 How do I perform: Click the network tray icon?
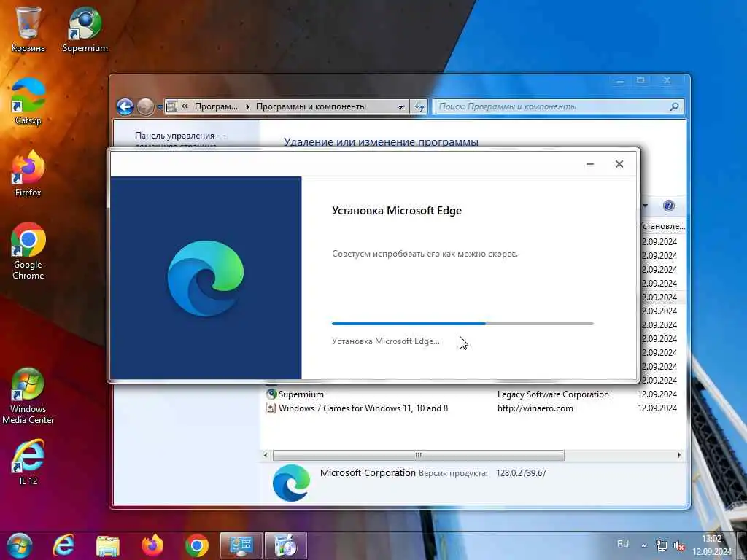point(661,545)
